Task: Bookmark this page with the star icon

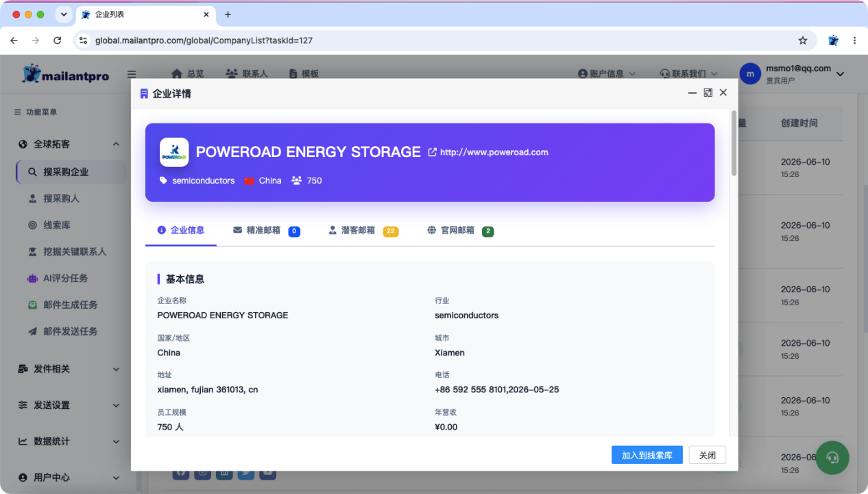Action: pos(803,40)
